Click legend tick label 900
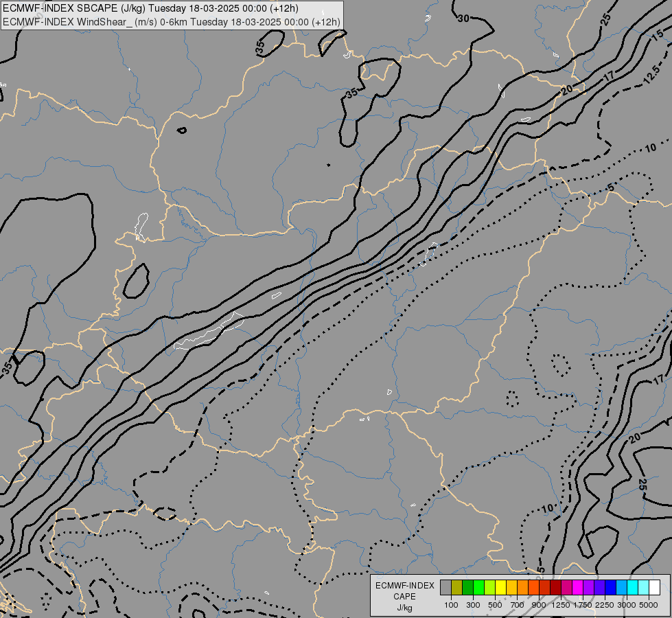 click(539, 605)
